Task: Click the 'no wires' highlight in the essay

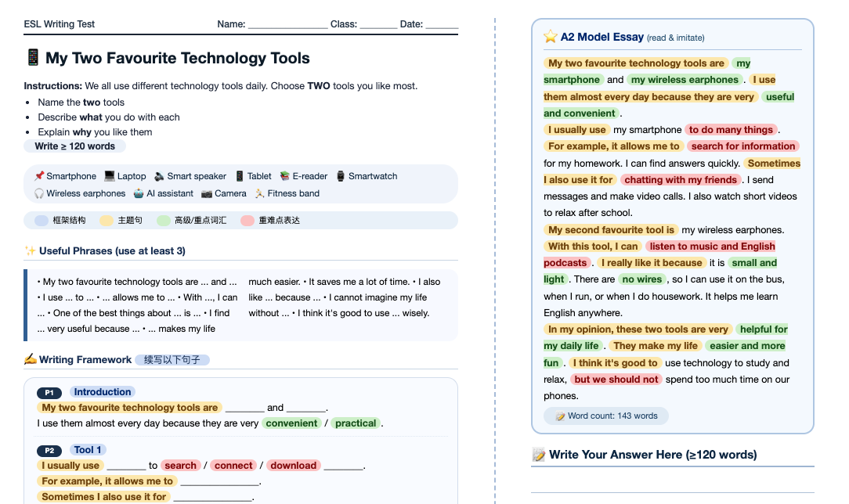Action: click(x=642, y=279)
